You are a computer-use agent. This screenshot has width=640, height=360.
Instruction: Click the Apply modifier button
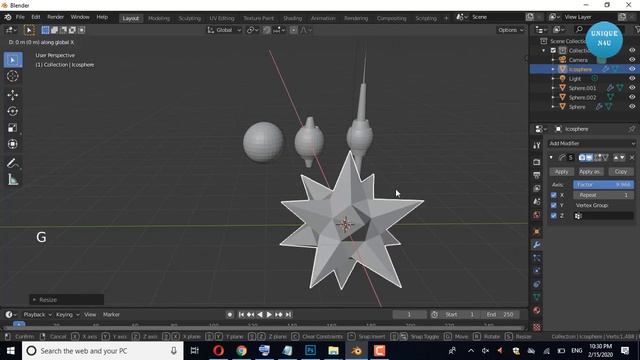point(561,172)
